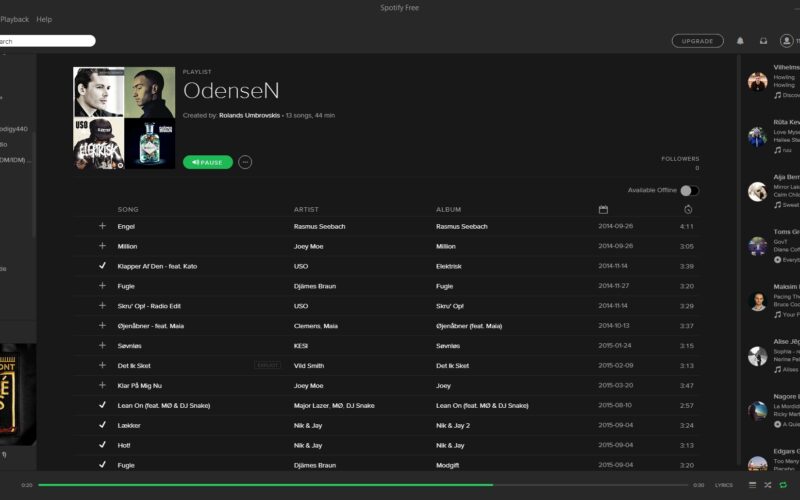The width and height of the screenshot is (800, 500).
Task: Click the search input field
Action: coord(47,41)
